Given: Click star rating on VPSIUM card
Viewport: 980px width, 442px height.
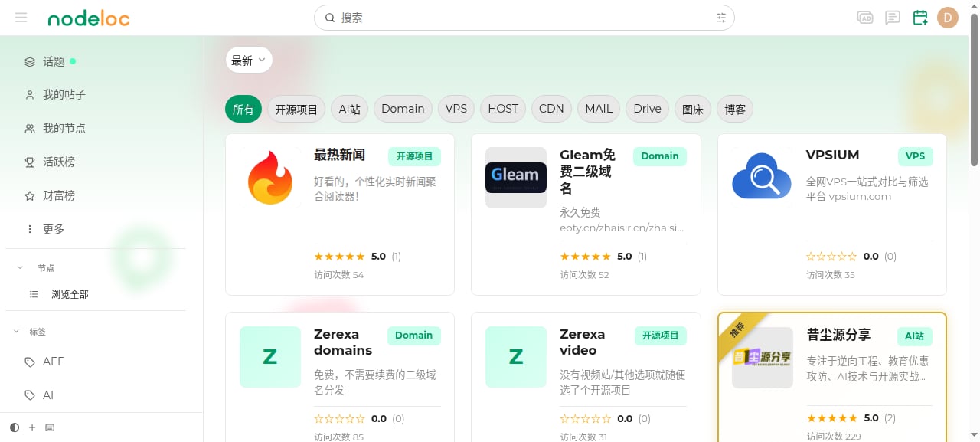Looking at the screenshot, I should click(831, 257).
